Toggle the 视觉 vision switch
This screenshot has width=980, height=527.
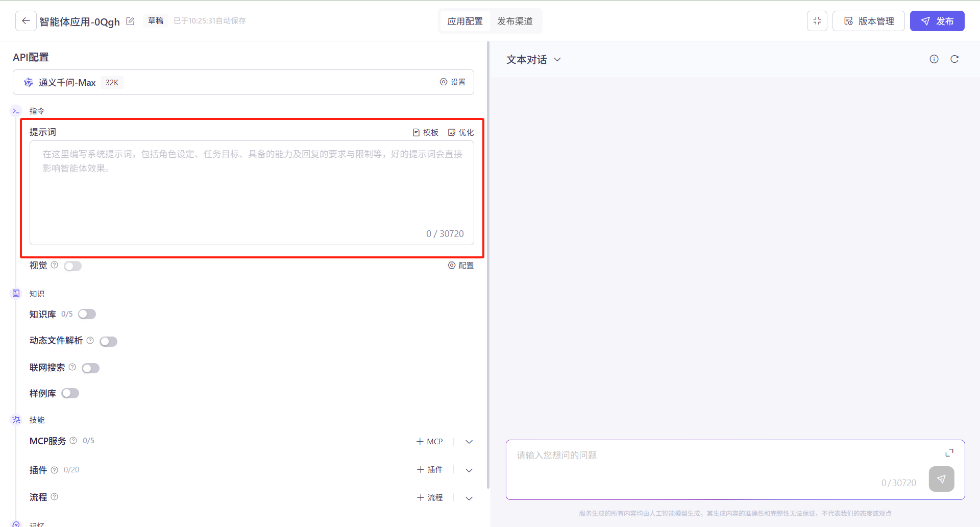[73, 266]
